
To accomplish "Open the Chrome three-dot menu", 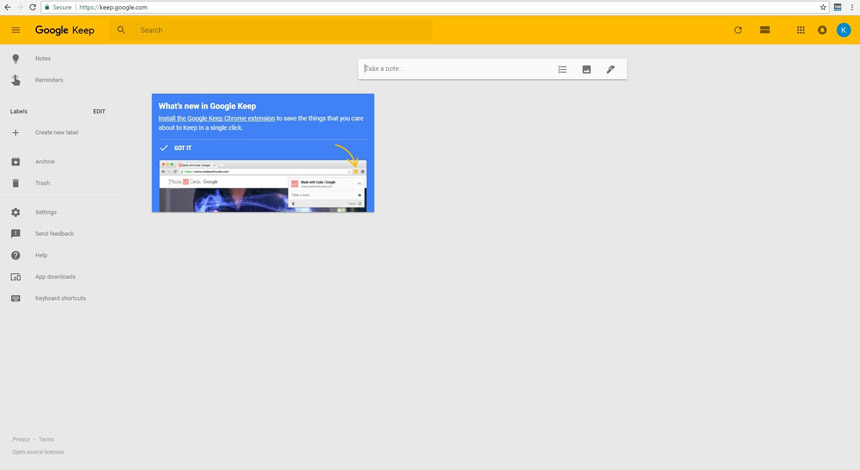I will pos(852,7).
